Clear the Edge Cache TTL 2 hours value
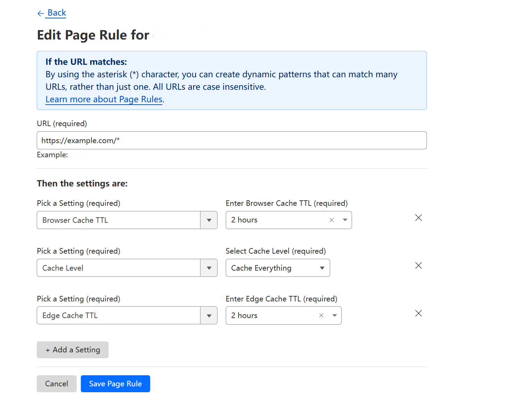This screenshot has height=395, width=532. pos(321,315)
